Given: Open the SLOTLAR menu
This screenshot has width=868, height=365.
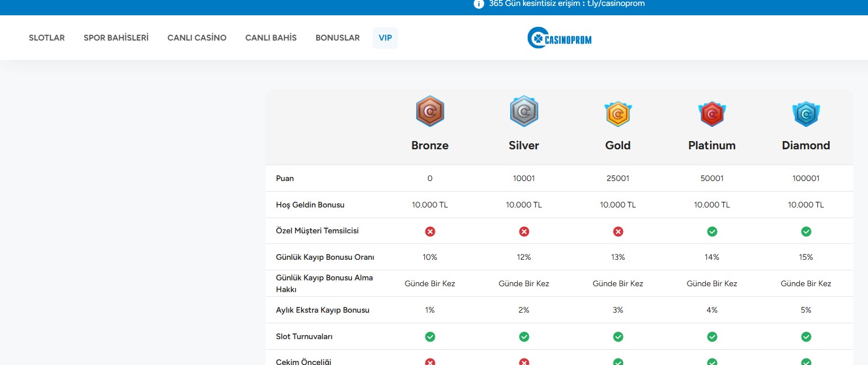Looking at the screenshot, I should 46,38.
